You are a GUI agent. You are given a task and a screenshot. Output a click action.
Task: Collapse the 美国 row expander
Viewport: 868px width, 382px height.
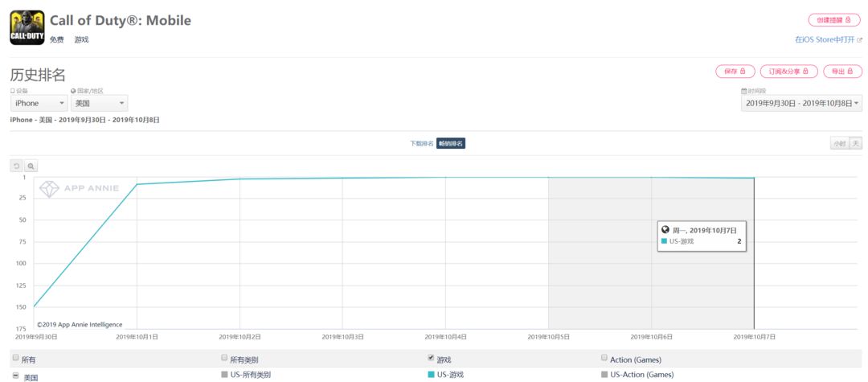[15, 376]
